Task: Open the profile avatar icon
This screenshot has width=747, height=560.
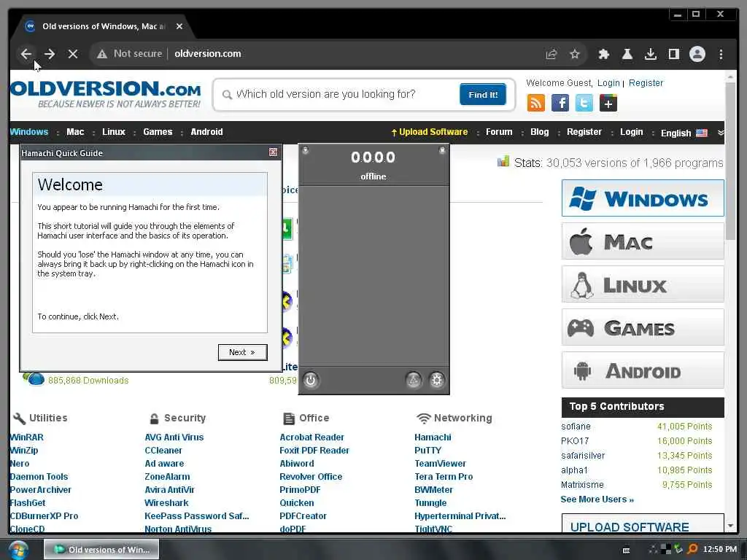Action: pyautogui.click(x=697, y=54)
